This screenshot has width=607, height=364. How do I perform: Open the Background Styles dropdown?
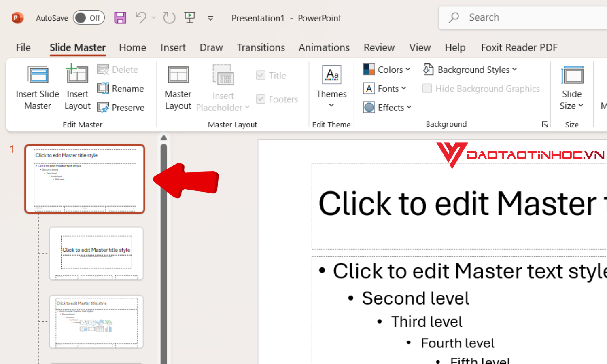coord(469,70)
